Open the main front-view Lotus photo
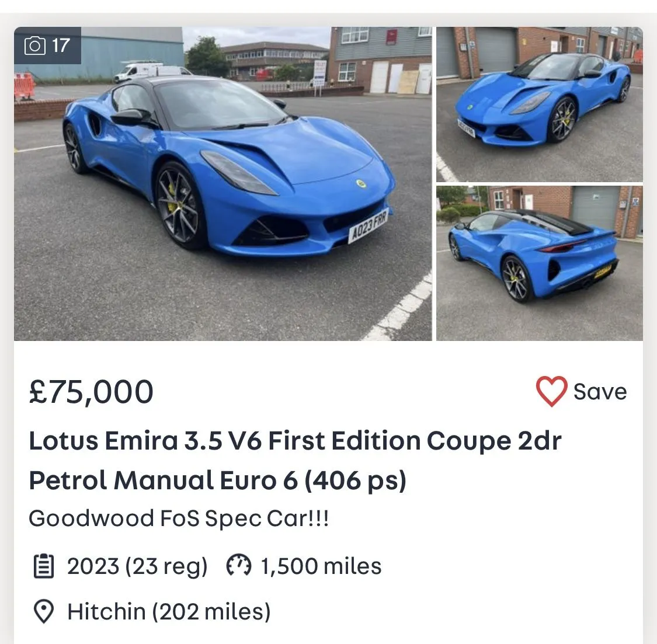The height and width of the screenshot is (644, 657). tap(223, 183)
